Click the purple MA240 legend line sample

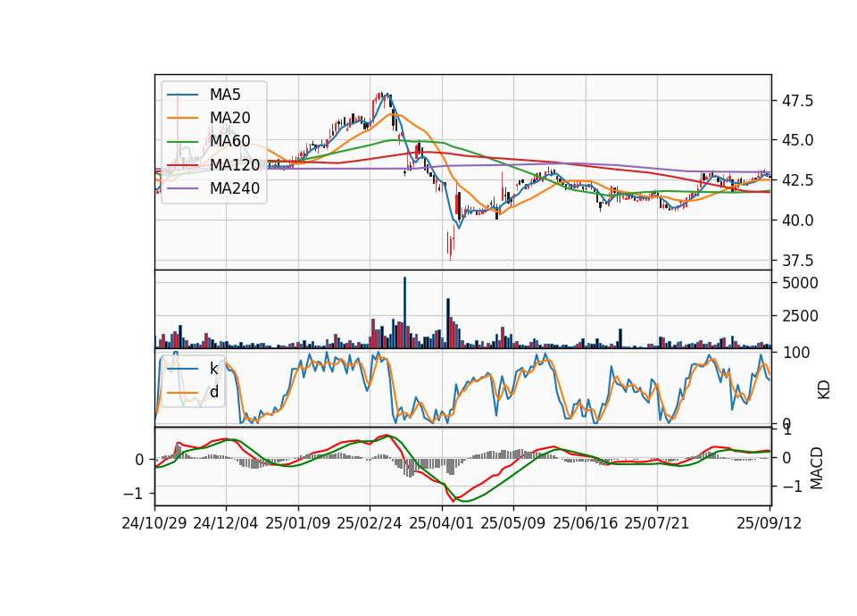pyautogui.click(x=182, y=188)
